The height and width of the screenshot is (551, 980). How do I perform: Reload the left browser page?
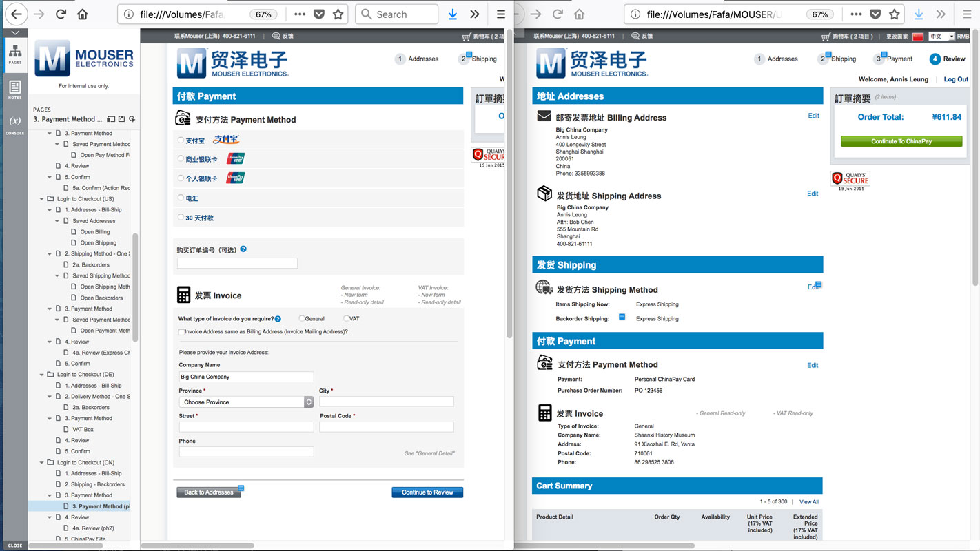(60, 14)
